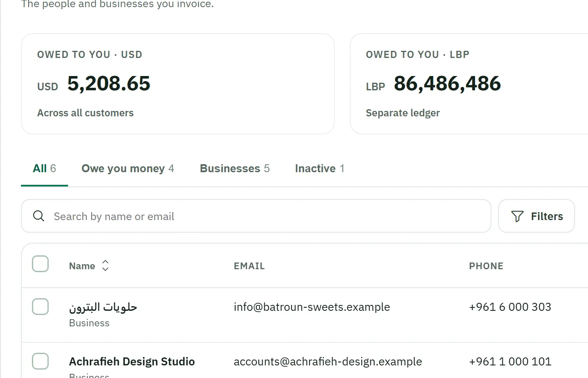588x378 pixels.
Task: Open the Owe you money tab
Action: coord(128,168)
